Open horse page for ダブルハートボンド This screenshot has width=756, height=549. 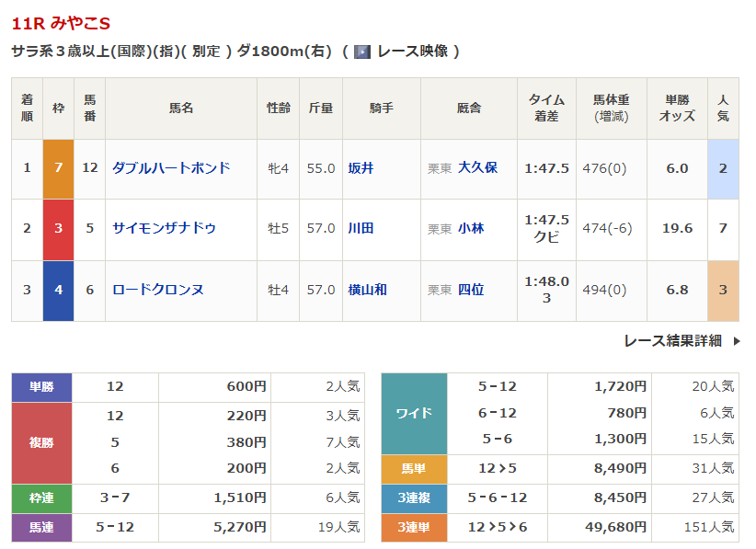point(171,168)
